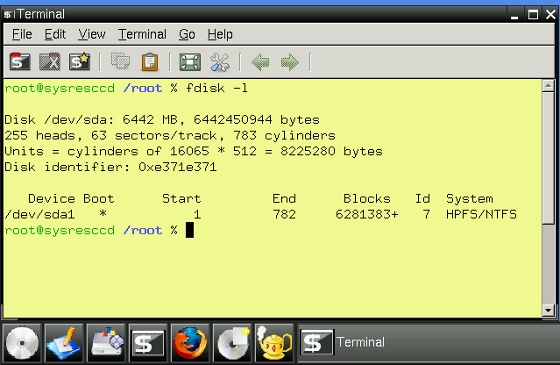Click the terminal prompt cursor block
This screenshot has width=560, height=365.
tap(190, 230)
